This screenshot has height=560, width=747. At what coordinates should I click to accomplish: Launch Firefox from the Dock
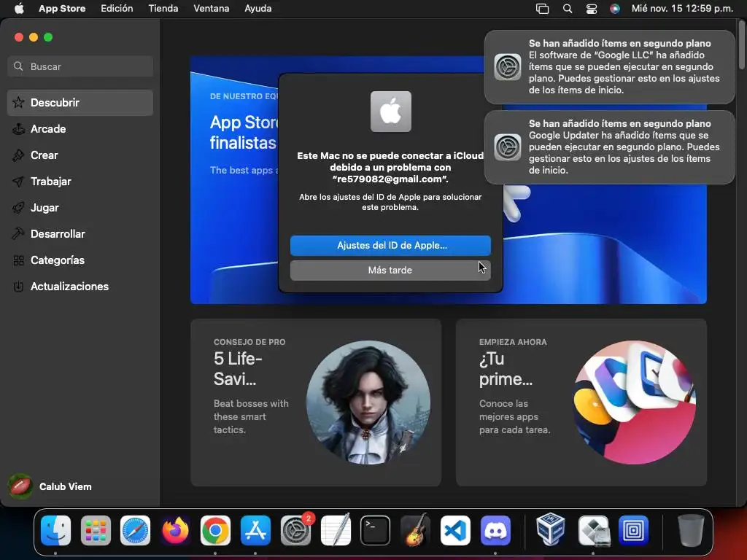click(x=175, y=530)
